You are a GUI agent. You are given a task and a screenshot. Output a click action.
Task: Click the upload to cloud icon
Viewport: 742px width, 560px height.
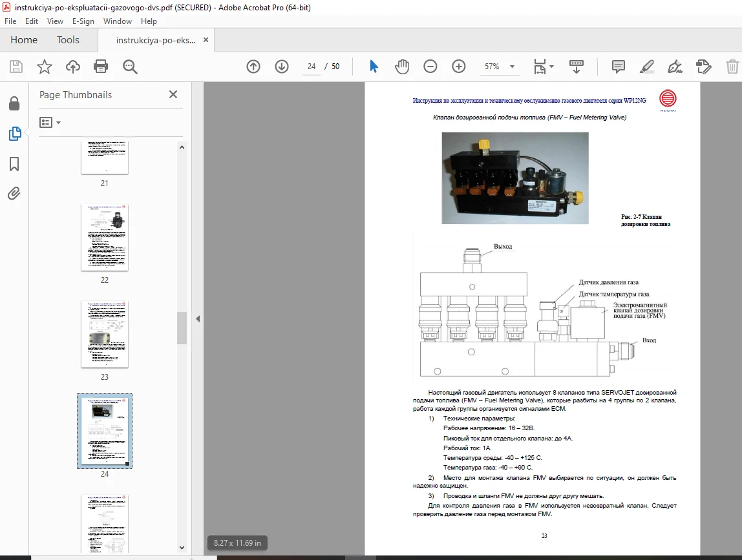tap(73, 67)
